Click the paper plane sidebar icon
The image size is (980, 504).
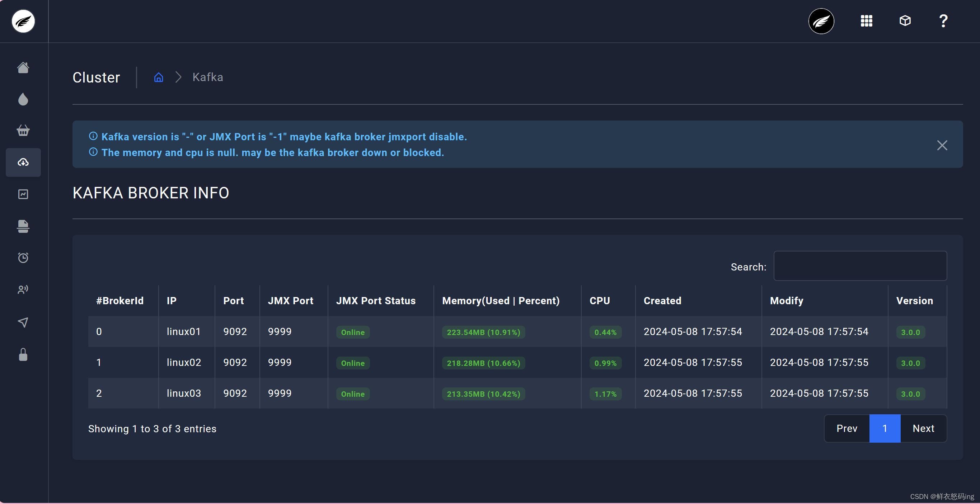coord(23,322)
